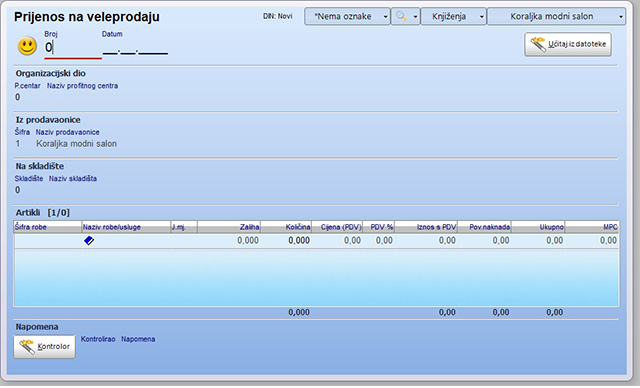
Task: Click the 'Iznos s PDV' cell in article row
Action: click(x=426, y=241)
